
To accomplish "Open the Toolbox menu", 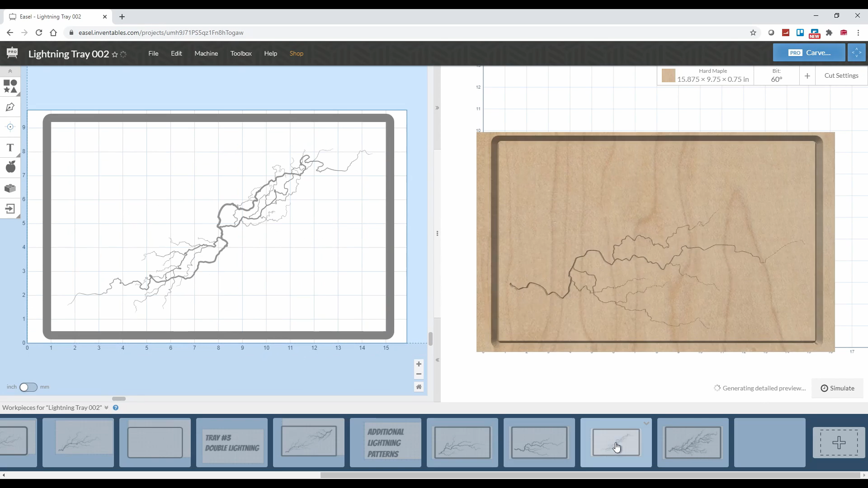I will (x=241, y=53).
